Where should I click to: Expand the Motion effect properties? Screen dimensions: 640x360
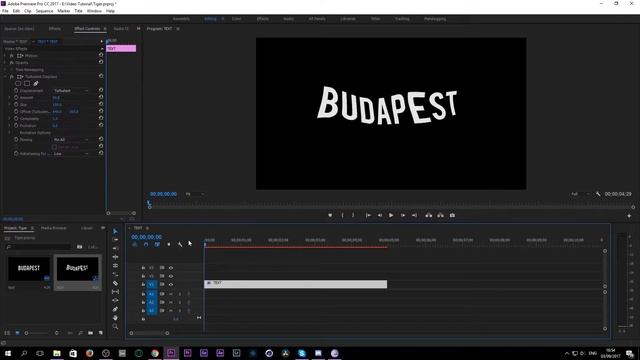tap(5, 56)
